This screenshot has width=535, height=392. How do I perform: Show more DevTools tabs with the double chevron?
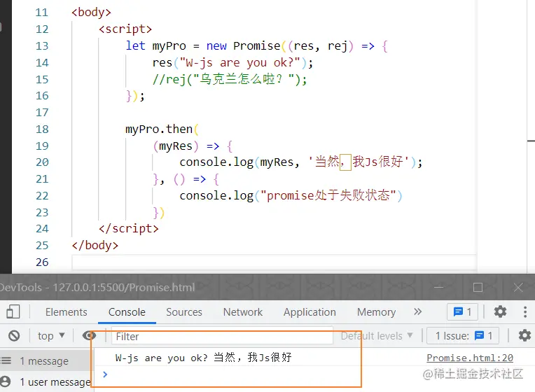pos(417,311)
